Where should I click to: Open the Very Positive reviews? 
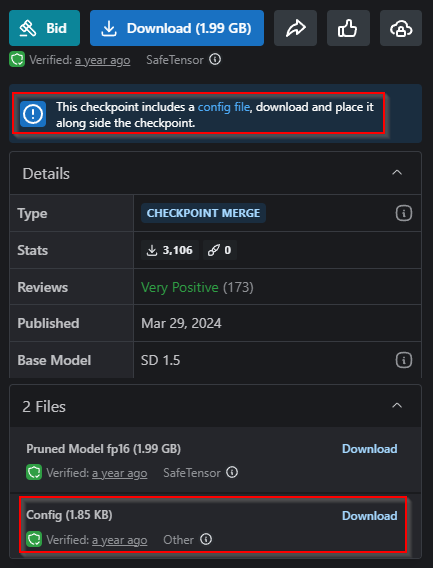180,287
